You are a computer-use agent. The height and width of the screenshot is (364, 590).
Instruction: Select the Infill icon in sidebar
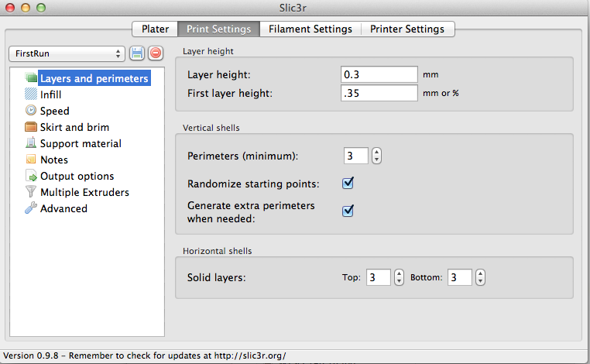pyautogui.click(x=31, y=94)
